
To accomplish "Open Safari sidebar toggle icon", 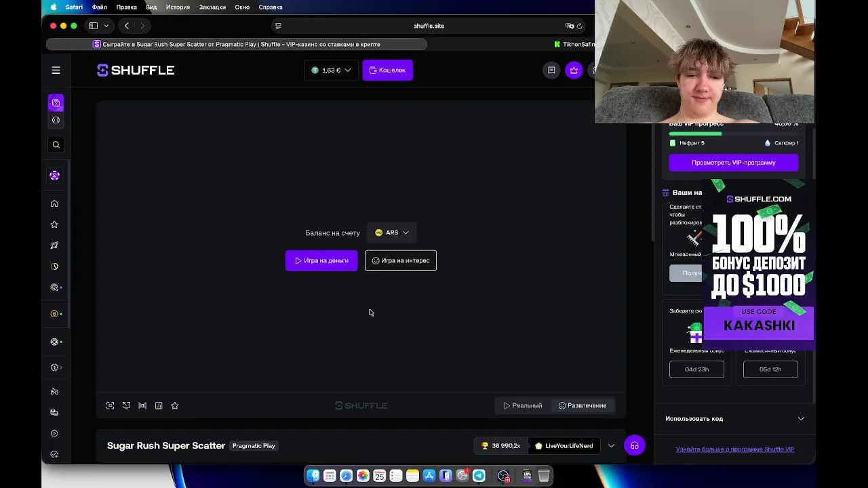I will click(94, 26).
